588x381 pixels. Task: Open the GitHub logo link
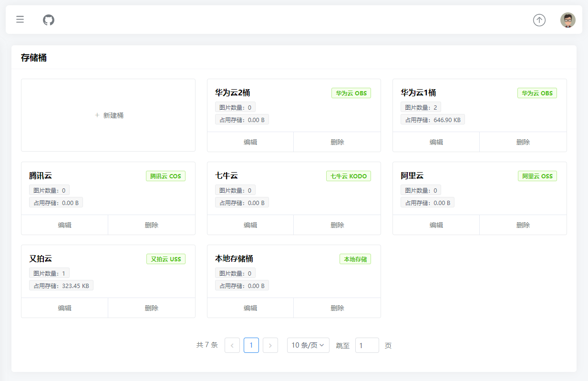[x=49, y=20]
